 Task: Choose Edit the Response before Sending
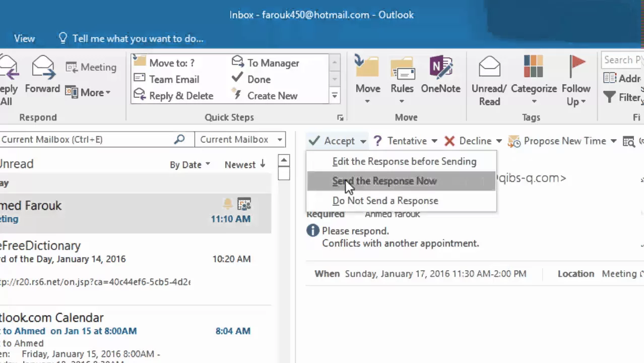click(404, 162)
